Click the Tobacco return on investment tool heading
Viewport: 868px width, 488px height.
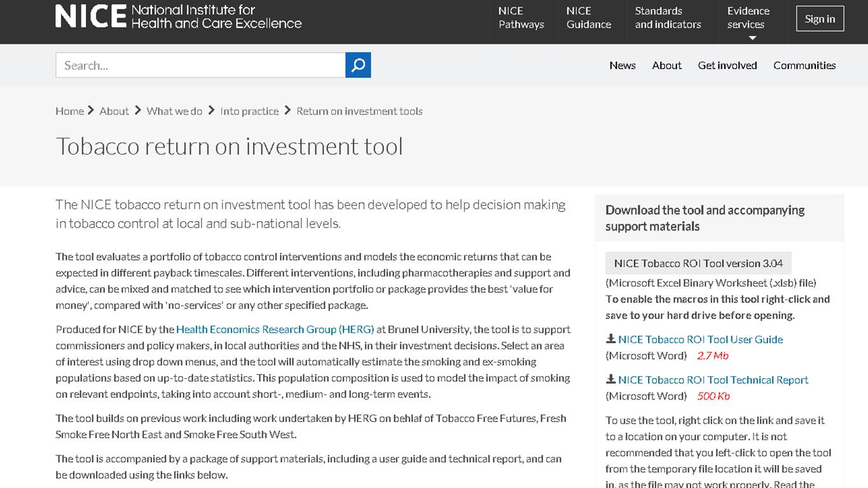229,146
